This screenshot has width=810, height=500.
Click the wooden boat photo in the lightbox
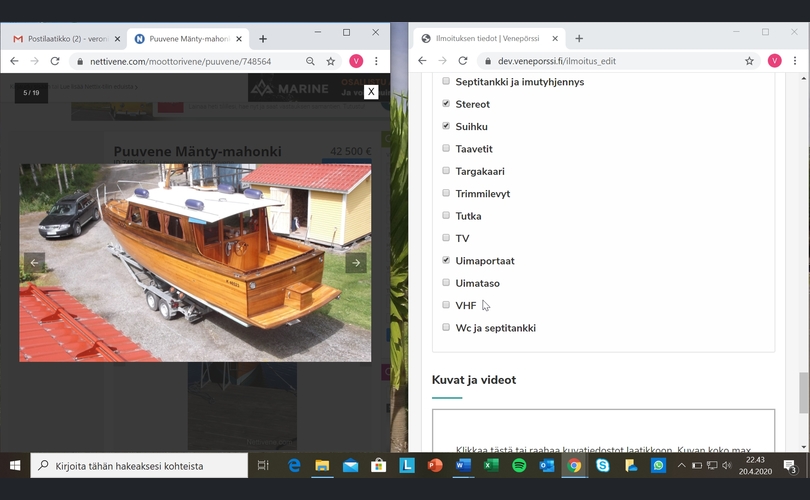point(195,262)
